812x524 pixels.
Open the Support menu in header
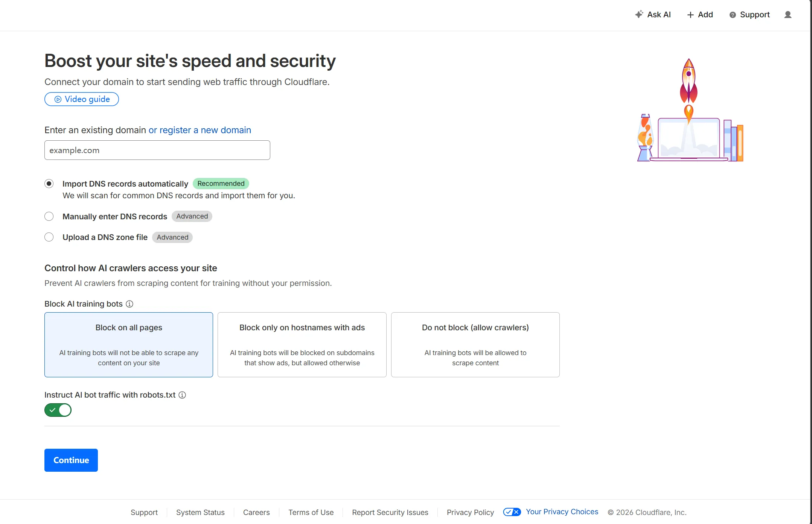750,15
